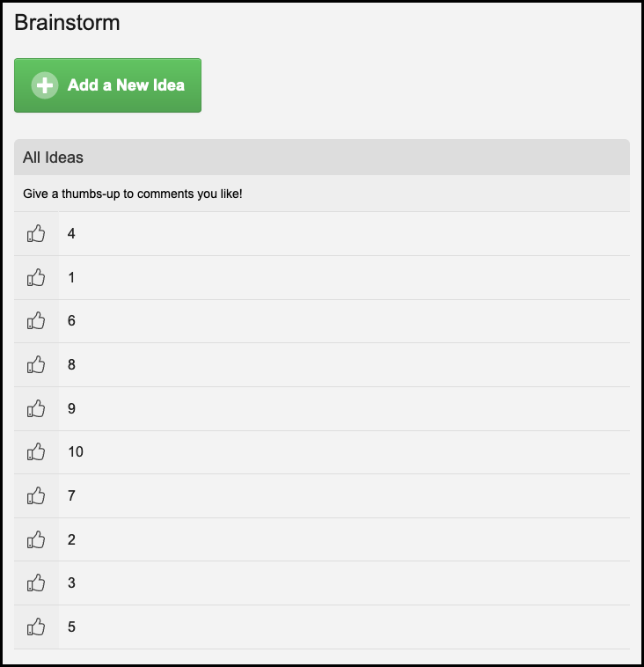The image size is (644, 667).
Task: Like the idea labeled 9
Action: 36,408
